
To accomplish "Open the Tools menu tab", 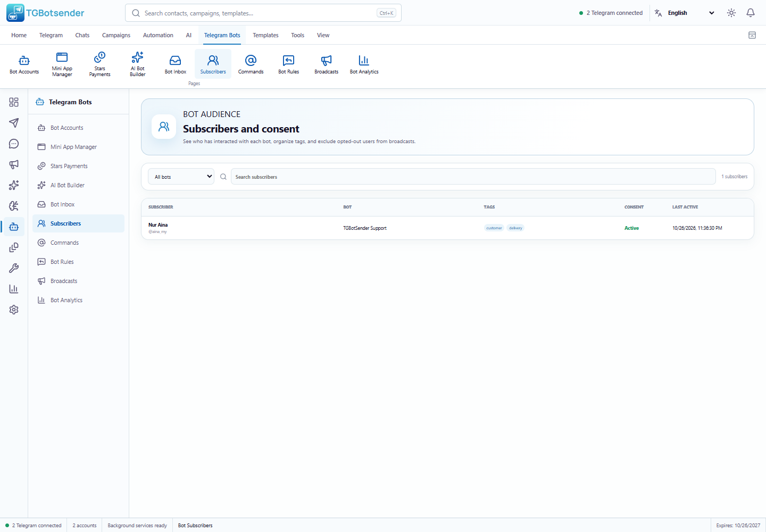I will tap(297, 35).
